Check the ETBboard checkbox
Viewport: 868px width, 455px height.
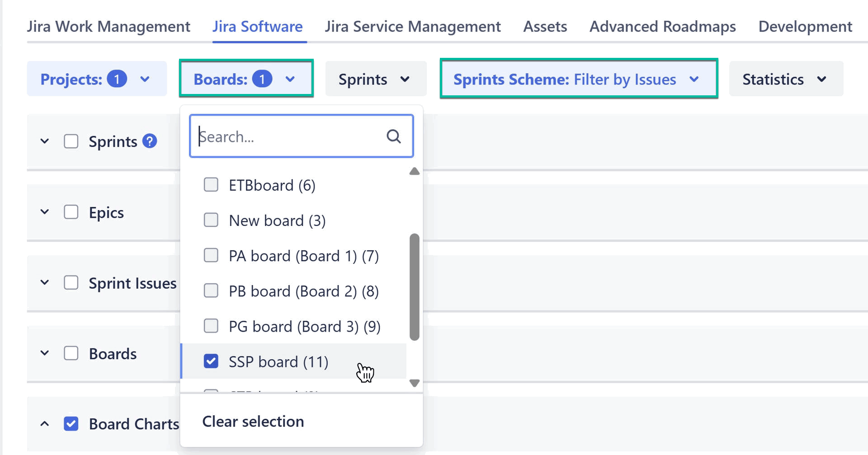211,184
